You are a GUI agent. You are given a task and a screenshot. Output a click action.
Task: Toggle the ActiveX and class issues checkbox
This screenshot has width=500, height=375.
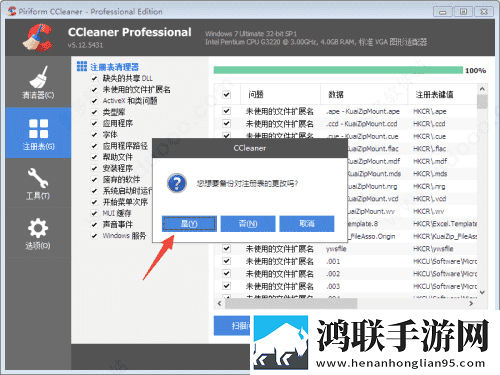[x=95, y=101]
